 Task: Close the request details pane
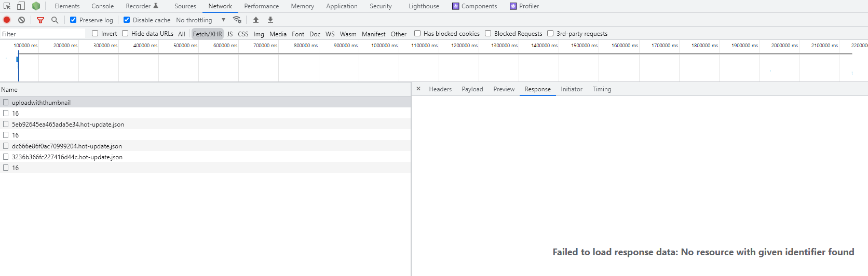(x=418, y=89)
